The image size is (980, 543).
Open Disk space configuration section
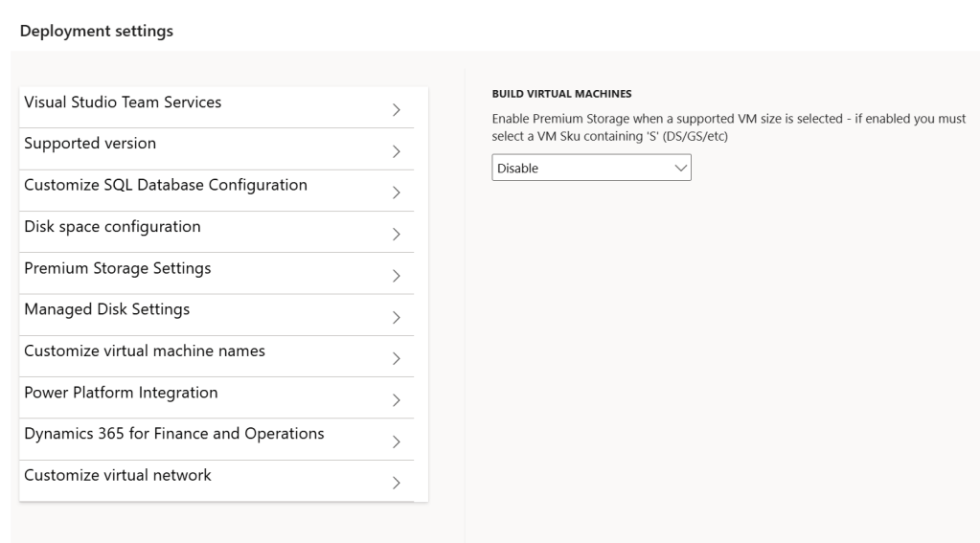112,227
